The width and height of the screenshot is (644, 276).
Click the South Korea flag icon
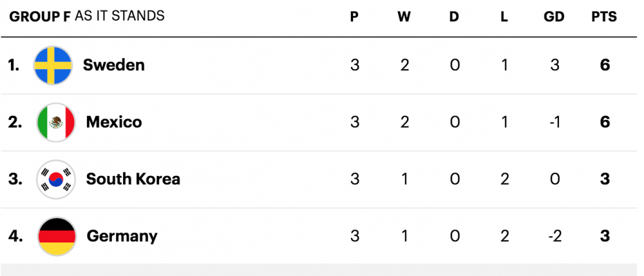[56, 179]
